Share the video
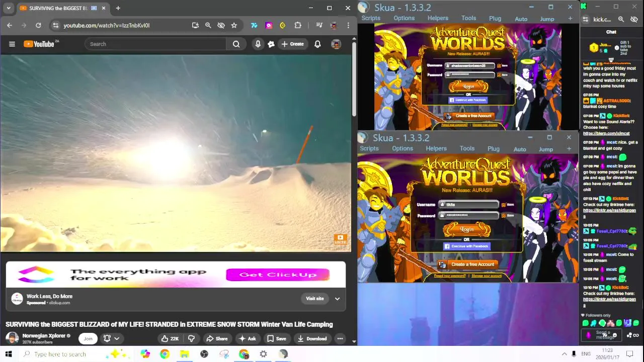This screenshot has height=362, width=644. [x=217, y=338]
